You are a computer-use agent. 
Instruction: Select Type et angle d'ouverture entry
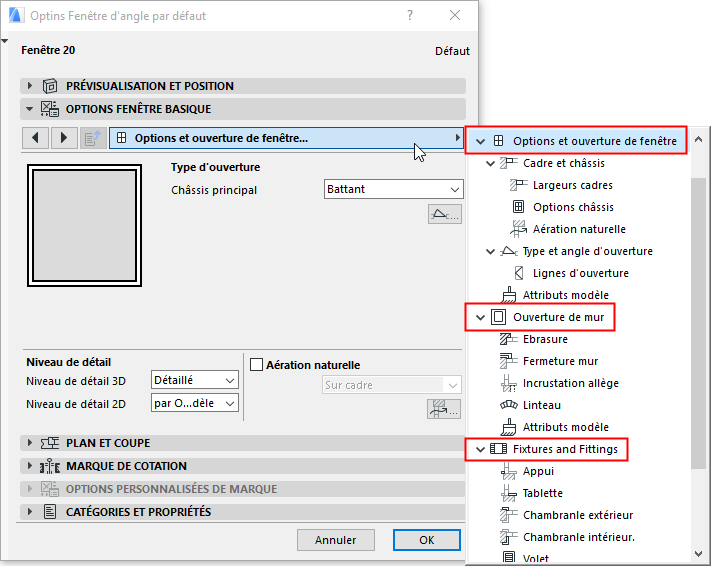[588, 251]
